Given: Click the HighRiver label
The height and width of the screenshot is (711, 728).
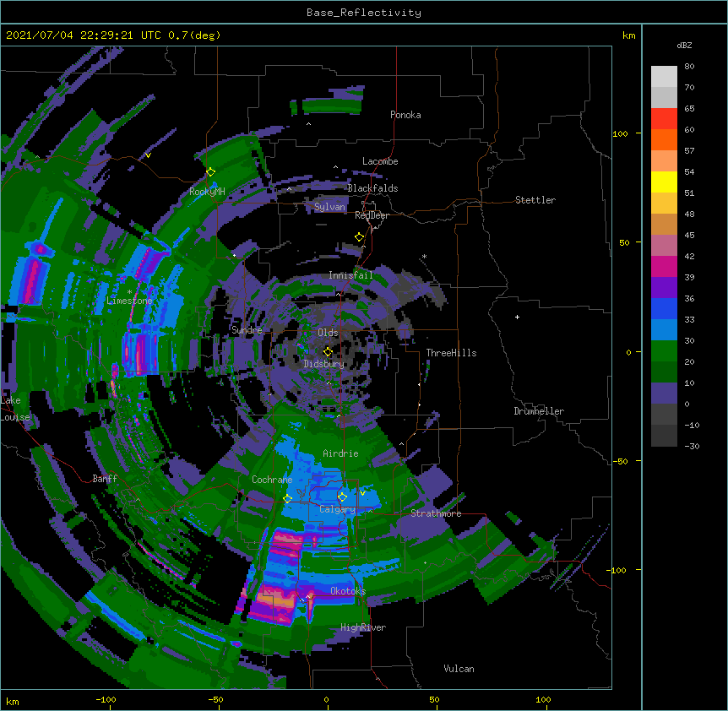Looking at the screenshot, I should pos(363,627).
